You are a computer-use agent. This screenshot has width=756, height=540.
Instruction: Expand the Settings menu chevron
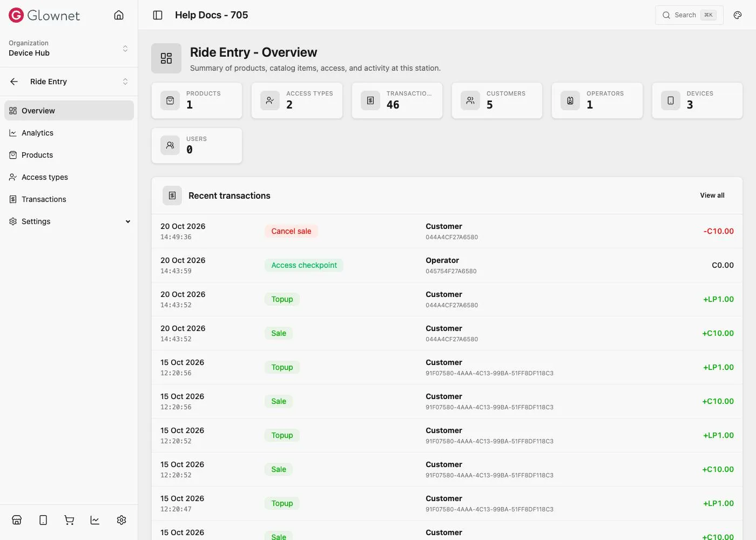coord(128,221)
